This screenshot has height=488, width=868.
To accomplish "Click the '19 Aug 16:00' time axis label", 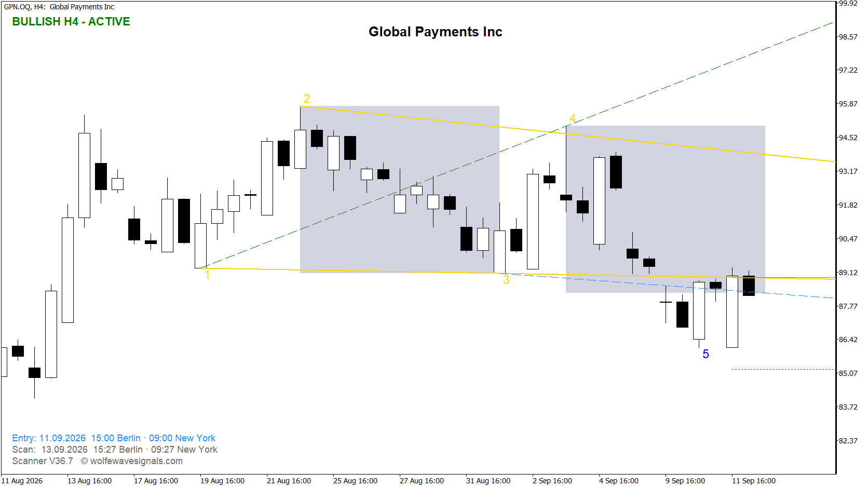I will [222, 481].
